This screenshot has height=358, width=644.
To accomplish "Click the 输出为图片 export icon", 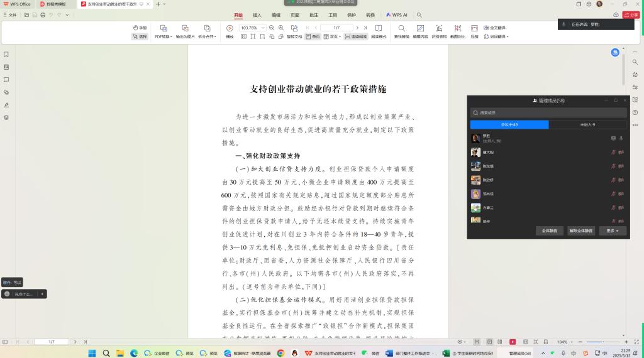I will pos(186,29).
